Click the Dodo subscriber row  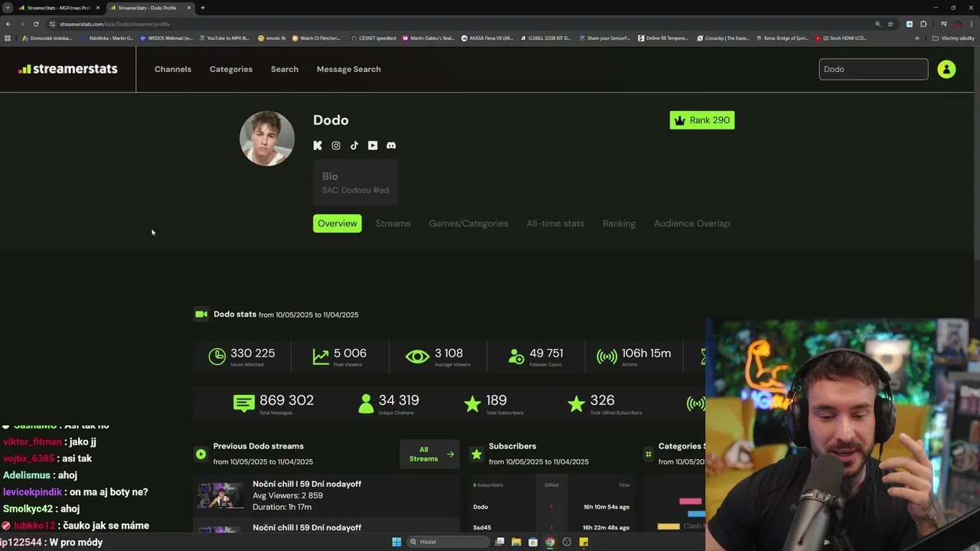(x=551, y=507)
